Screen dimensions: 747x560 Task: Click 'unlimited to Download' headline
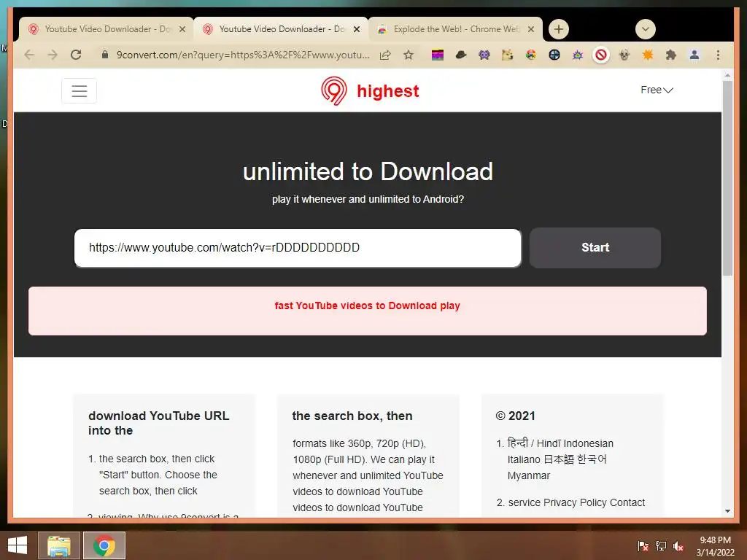(368, 171)
